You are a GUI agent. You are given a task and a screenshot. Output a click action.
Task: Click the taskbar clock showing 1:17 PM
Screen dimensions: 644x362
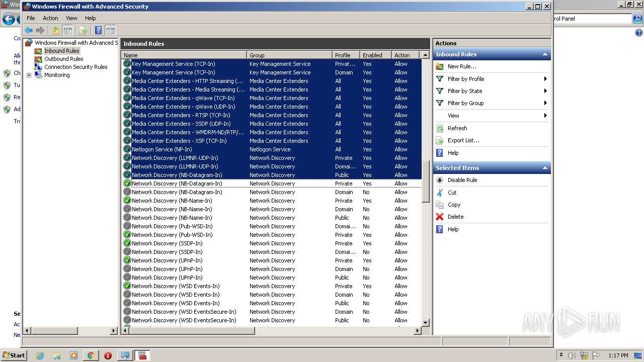(618, 355)
